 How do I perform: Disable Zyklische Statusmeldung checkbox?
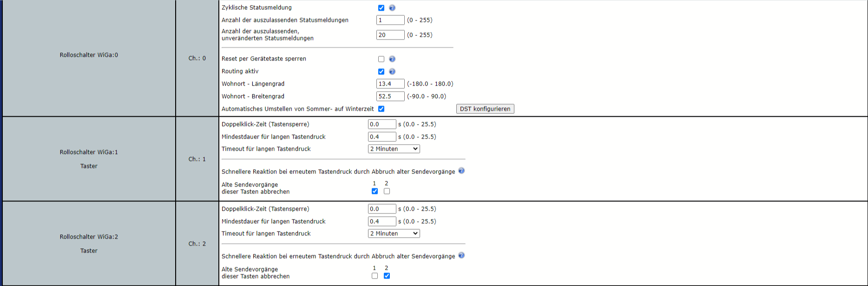pos(381,8)
